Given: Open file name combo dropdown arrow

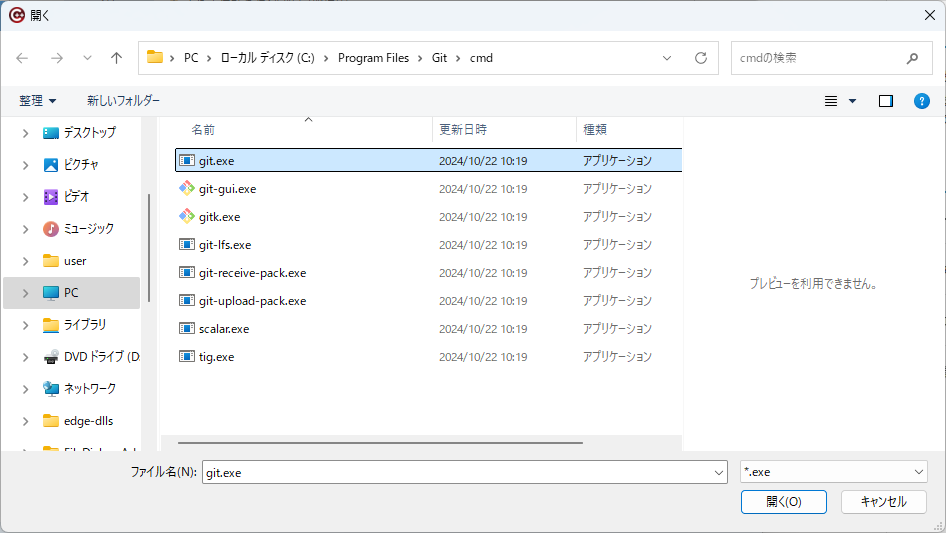Looking at the screenshot, I should [719, 472].
